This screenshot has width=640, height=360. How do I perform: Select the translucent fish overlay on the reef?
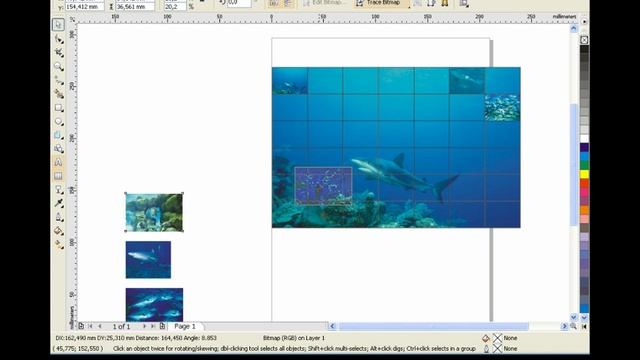coord(323,186)
